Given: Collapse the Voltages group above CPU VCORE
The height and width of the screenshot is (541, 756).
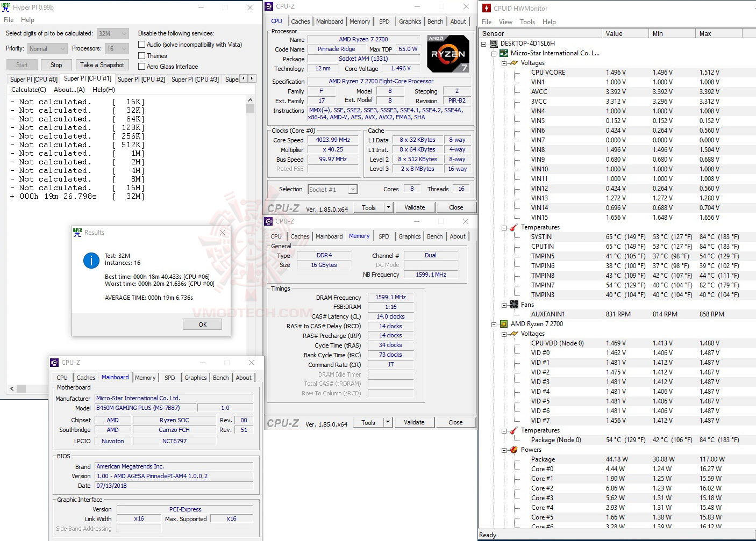Looking at the screenshot, I should click(x=504, y=63).
